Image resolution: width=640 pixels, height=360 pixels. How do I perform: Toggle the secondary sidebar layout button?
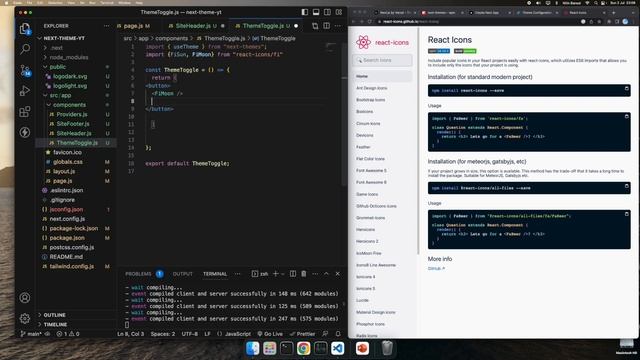point(327,12)
